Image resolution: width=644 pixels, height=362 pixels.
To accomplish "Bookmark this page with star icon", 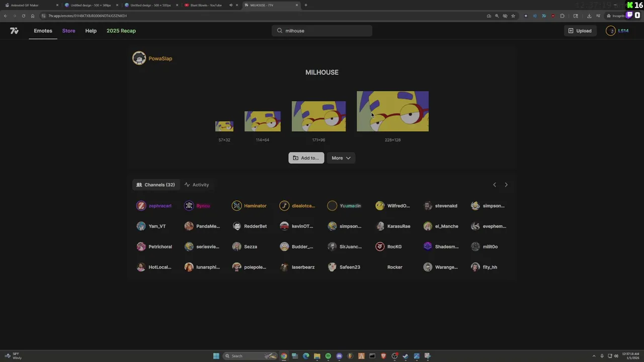I will click(x=513, y=16).
